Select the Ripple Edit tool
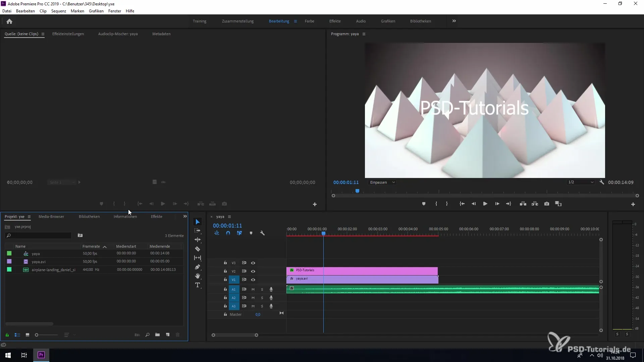 198,240
